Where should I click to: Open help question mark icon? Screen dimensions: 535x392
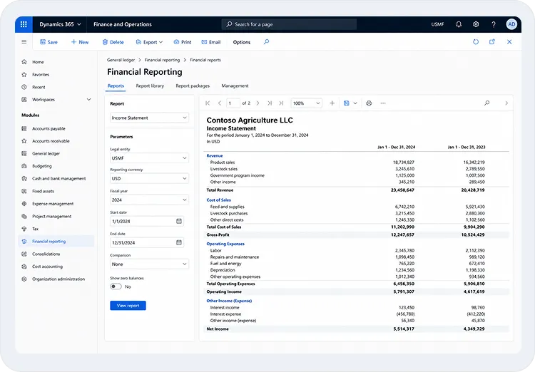(x=494, y=24)
